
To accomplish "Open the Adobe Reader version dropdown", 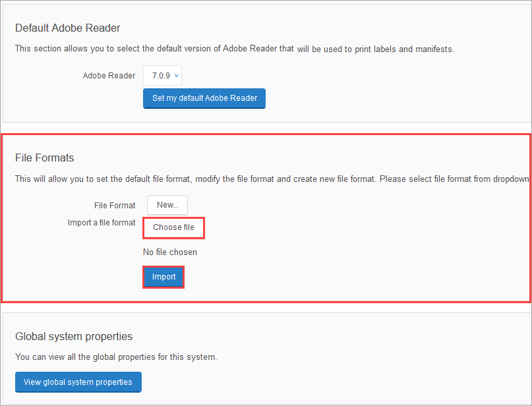I will 162,76.
